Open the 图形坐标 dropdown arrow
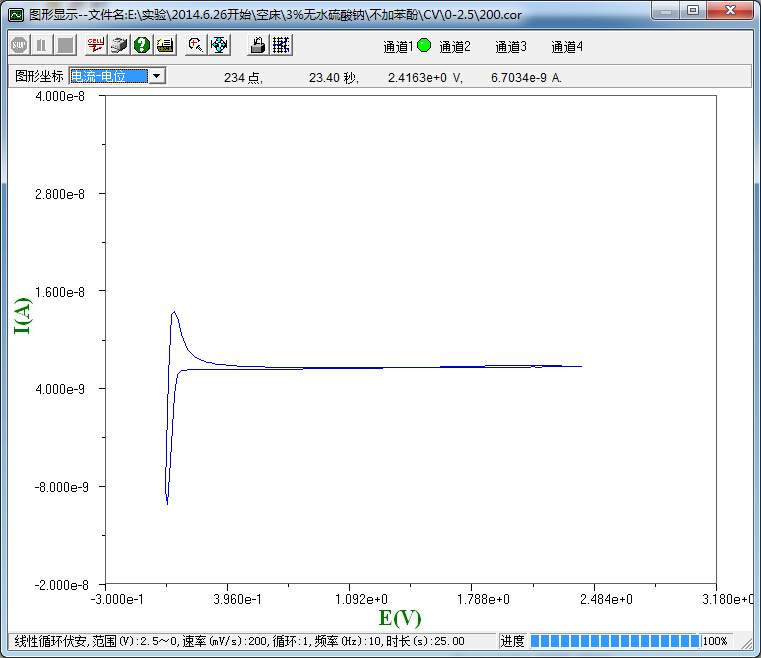Viewport: 761px width, 658px height. (x=157, y=76)
